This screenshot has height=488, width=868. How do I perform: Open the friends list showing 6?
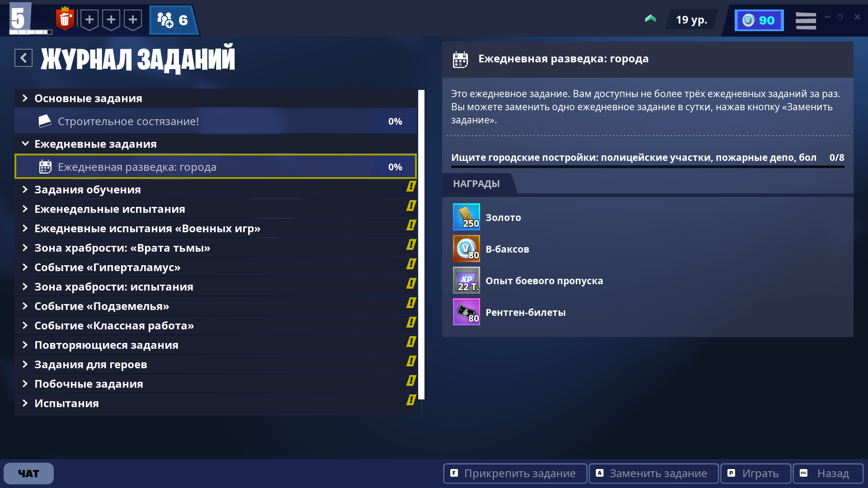(174, 20)
